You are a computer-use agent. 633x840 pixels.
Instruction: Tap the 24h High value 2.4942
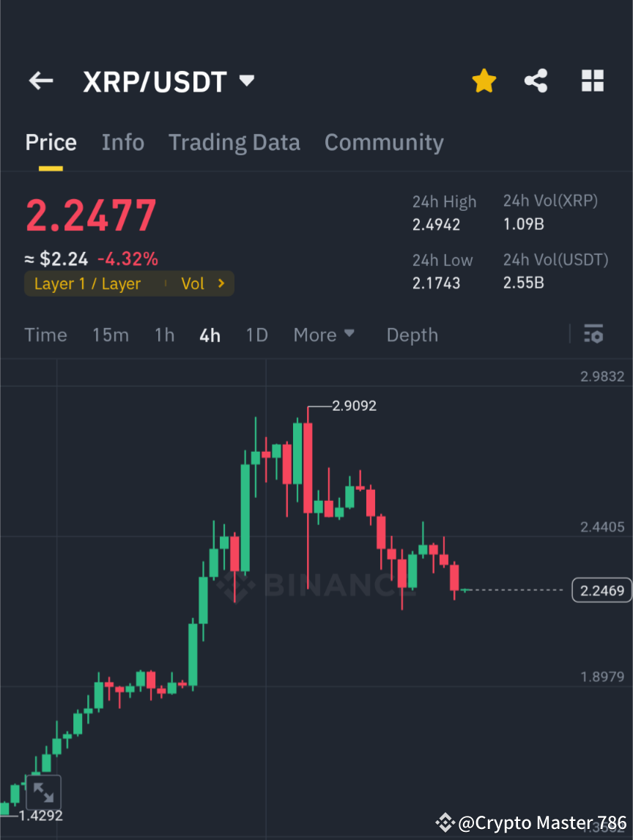pos(437,225)
